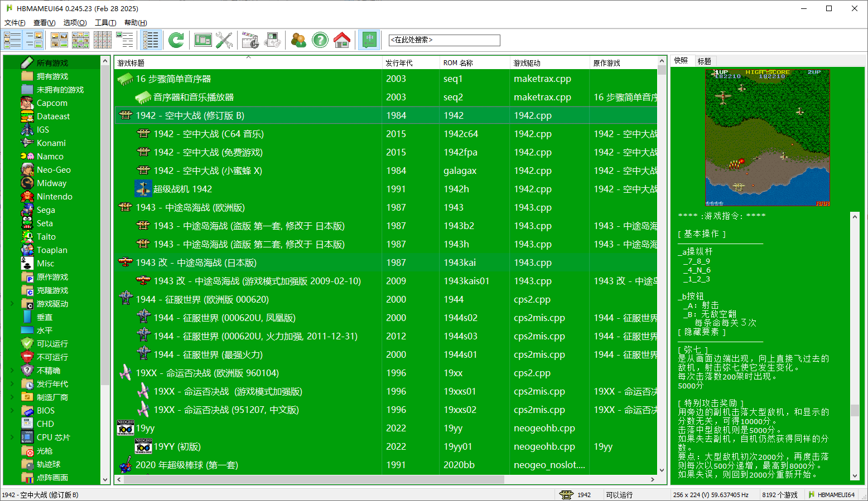Image resolution: width=868 pixels, height=501 pixels.
Task: Expand the BIOS tree node
Action: click(12, 411)
